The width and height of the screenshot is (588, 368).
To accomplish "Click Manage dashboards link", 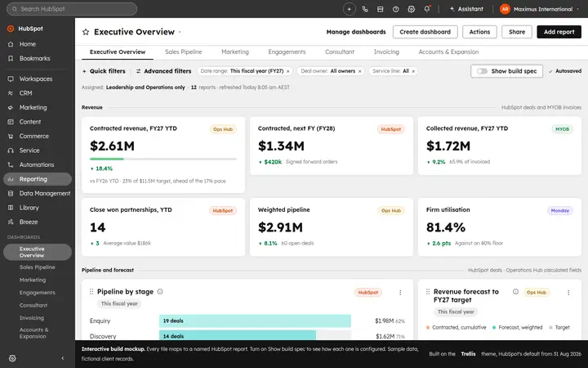I will click(356, 32).
